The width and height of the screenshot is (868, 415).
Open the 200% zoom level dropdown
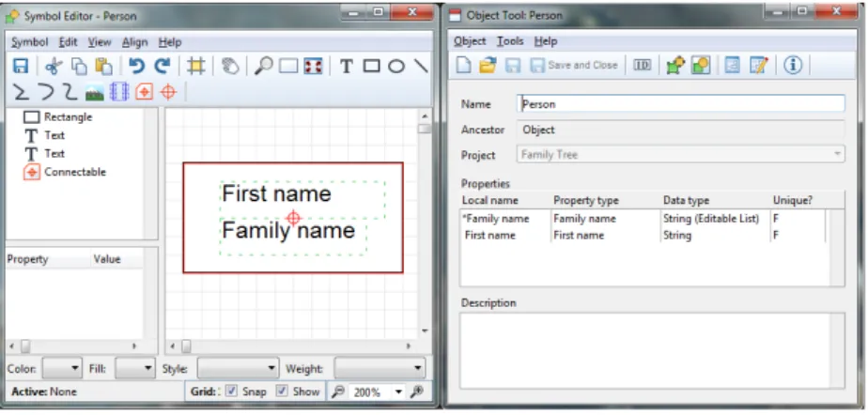398,392
